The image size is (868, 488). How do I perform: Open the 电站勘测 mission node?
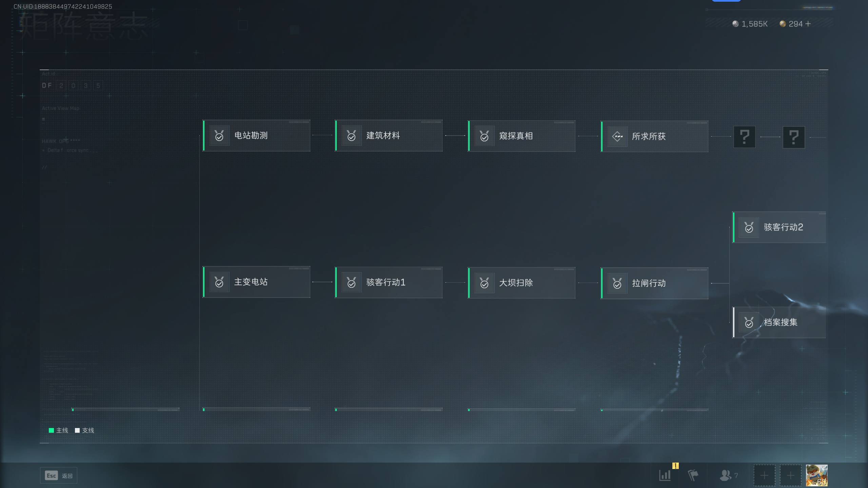click(256, 136)
